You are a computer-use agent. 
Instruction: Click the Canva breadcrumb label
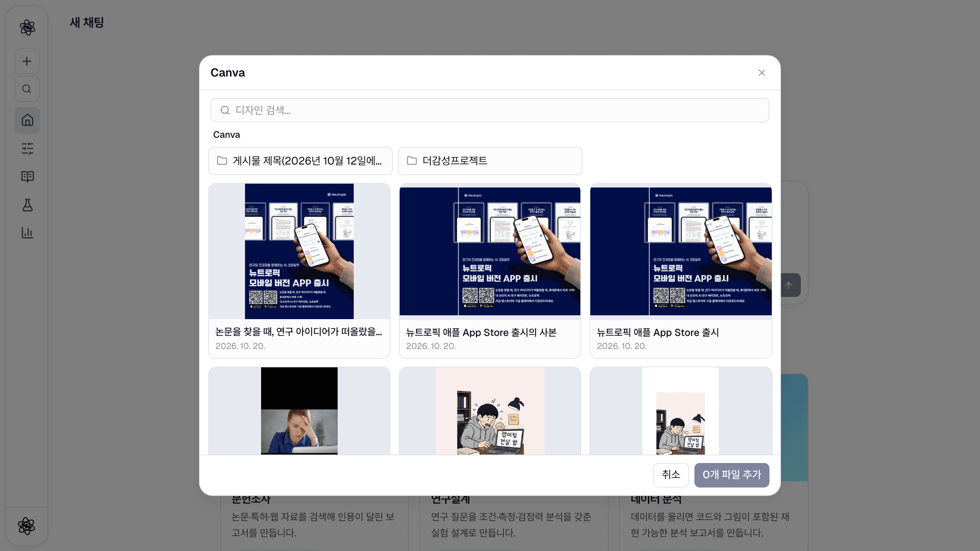click(227, 135)
